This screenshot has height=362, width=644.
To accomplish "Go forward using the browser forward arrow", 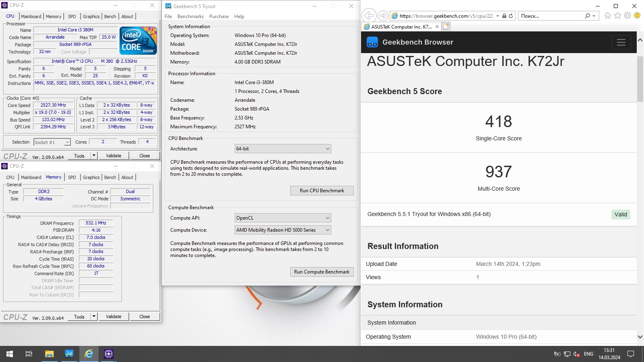I will [383, 16].
